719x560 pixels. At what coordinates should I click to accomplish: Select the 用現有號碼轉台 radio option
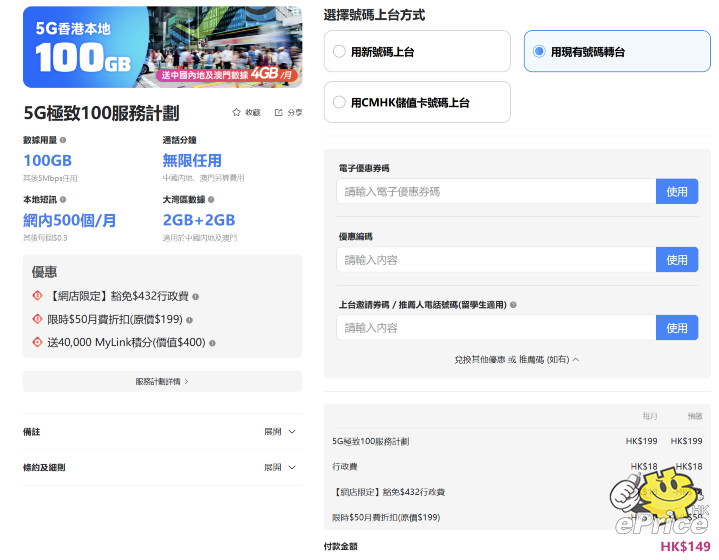pos(617,51)
